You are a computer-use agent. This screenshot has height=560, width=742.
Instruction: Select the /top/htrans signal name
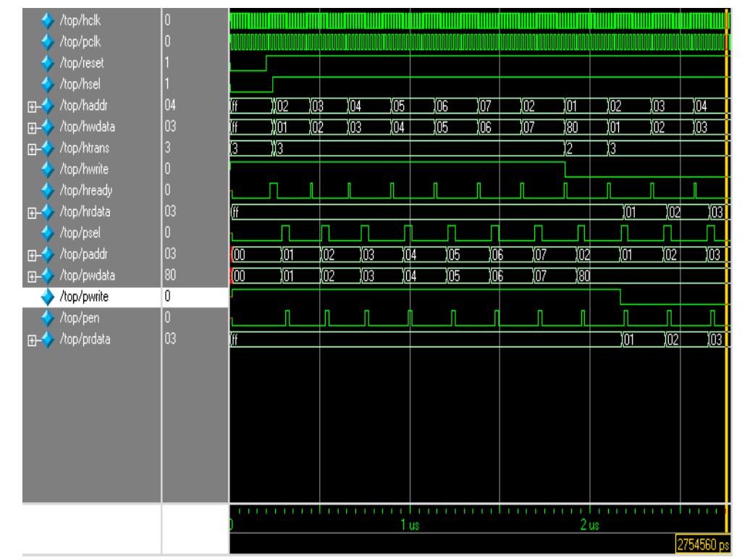pos(84,148)
